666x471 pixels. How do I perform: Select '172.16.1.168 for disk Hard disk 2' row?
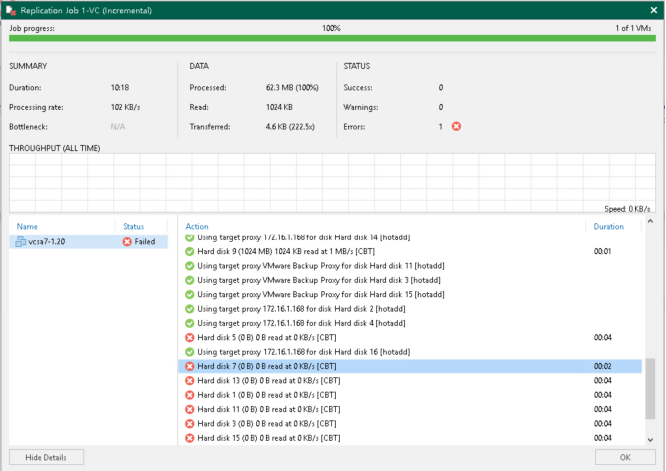pyautogui.click(x=409, y=309)
